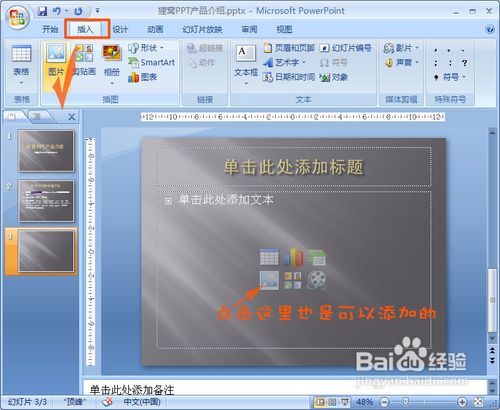
Task: Open the 形状 shapes gallery
Action: (146, 48)
